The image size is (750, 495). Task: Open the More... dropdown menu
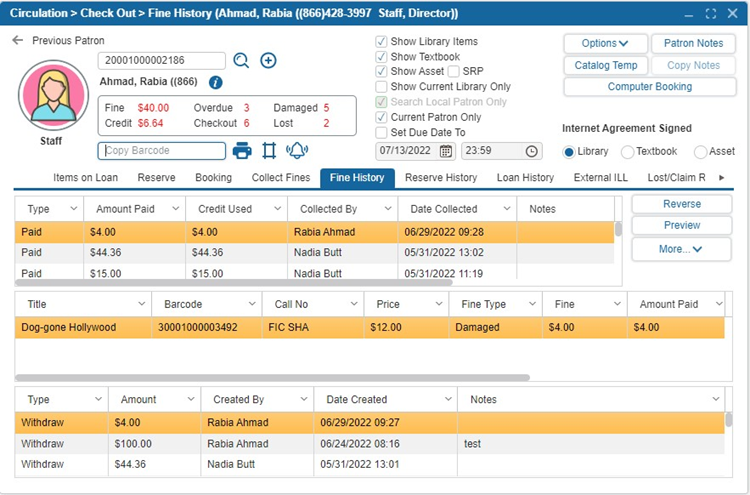681,249
